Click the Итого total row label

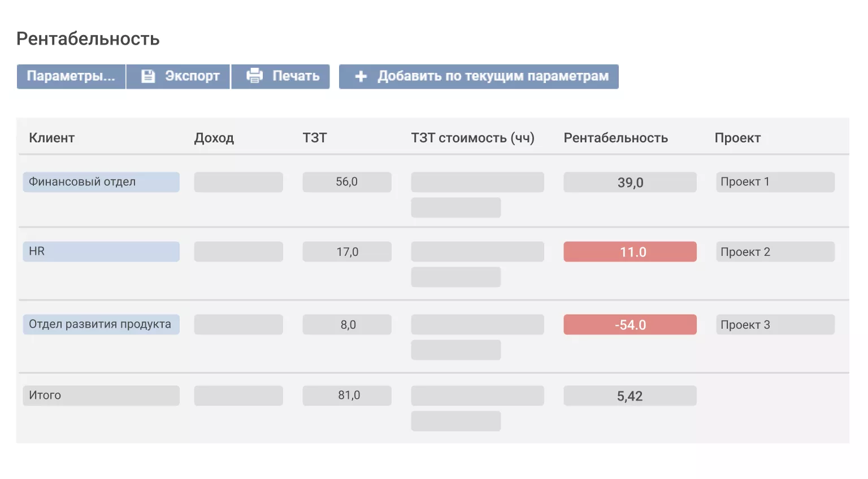click(45, 395)
